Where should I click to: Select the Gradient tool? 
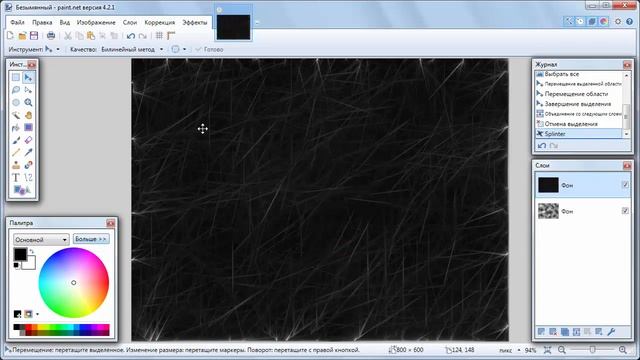(28, 128)
